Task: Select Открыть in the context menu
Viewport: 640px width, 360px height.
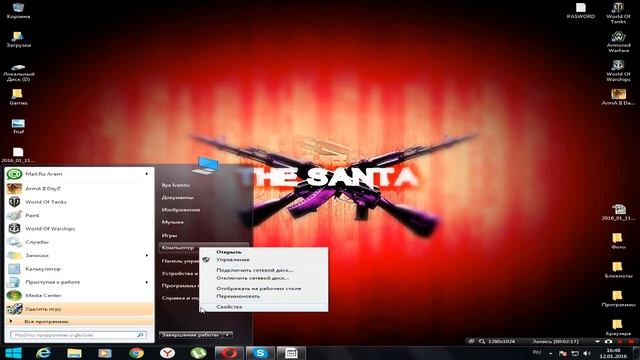Action: [264, 252]
